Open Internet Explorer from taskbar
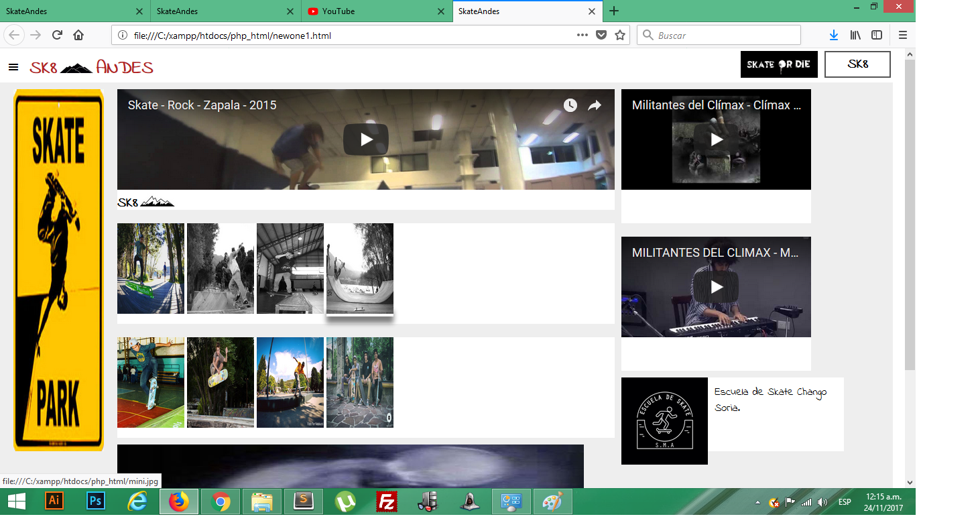980x531 pixels. pyautogui.click(x=137, y=501)
